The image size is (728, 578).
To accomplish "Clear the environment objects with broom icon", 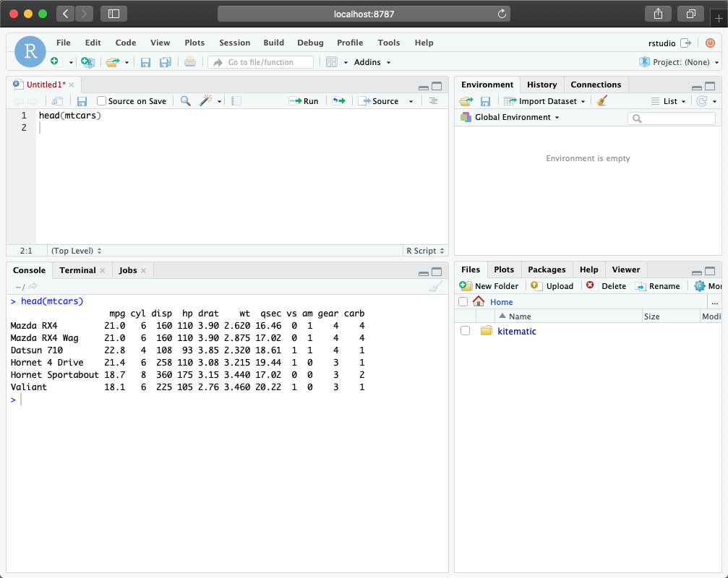I will pos(601,100).
